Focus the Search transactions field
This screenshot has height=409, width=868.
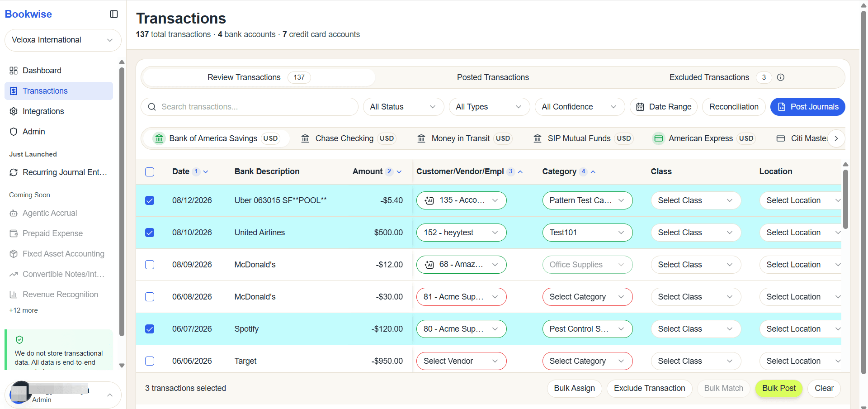[x=250, y=107]
